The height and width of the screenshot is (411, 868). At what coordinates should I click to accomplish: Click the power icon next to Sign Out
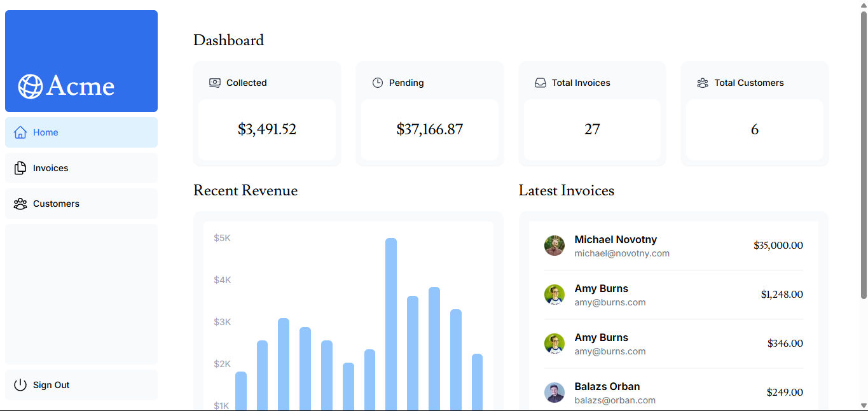pos(20,384)
